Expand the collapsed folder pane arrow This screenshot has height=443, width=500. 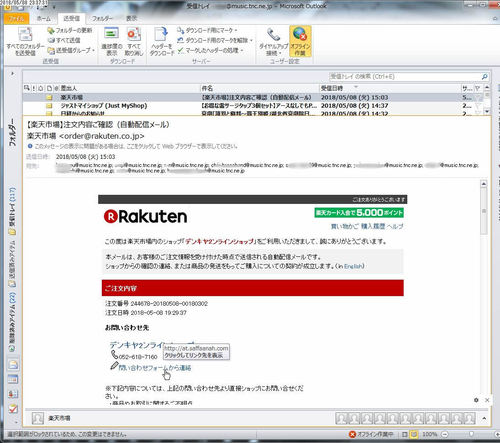(x=12, y=73)
